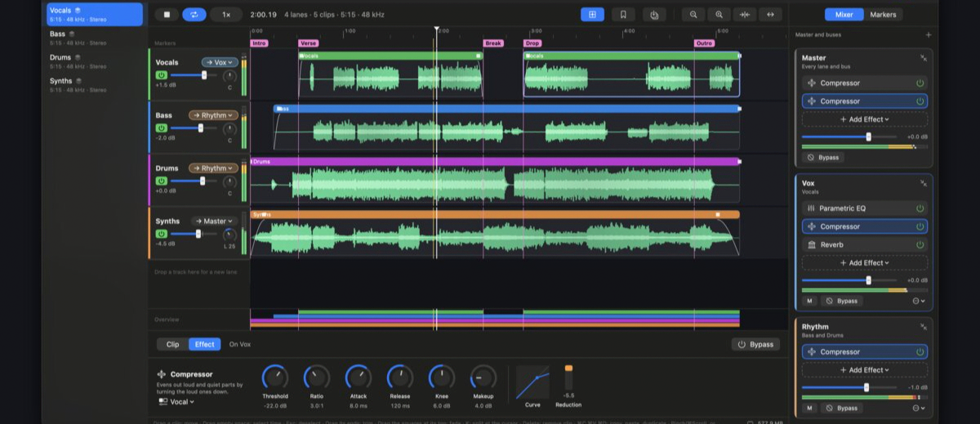
Task: Collapse the Rhythm bus card
Action: pyautogui.click(x=923, y=326)
